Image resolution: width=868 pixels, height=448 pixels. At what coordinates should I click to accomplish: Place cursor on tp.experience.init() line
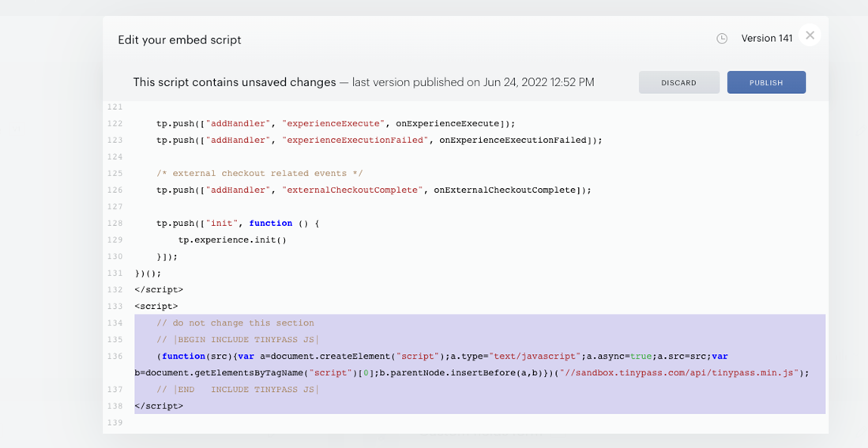click(x=232, y=239)
